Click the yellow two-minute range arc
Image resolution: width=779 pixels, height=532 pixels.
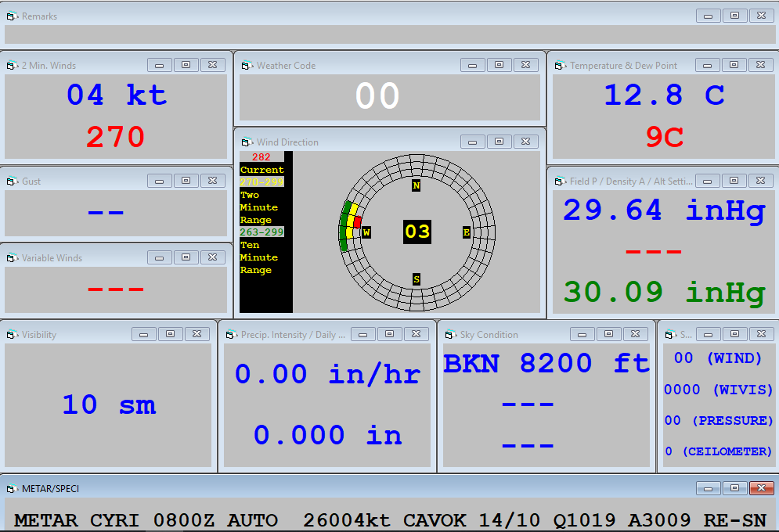click(351, 221)
